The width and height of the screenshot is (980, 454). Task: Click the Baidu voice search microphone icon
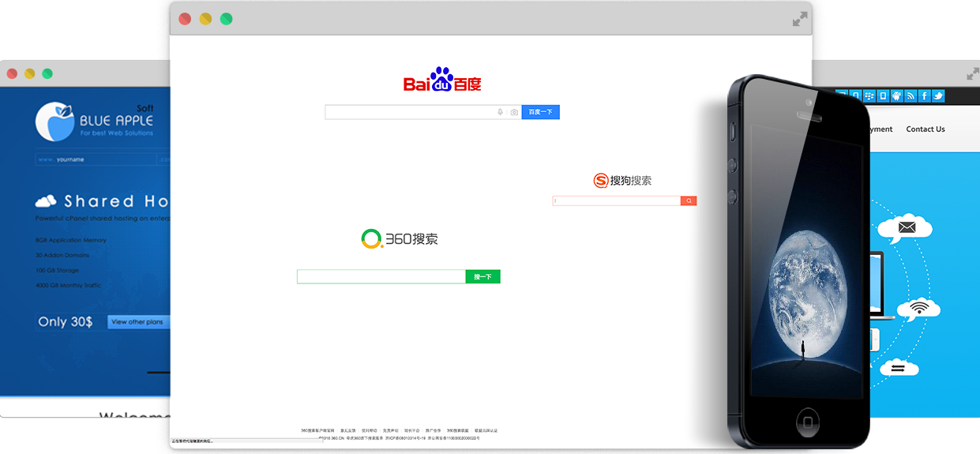tap(500, 112)
